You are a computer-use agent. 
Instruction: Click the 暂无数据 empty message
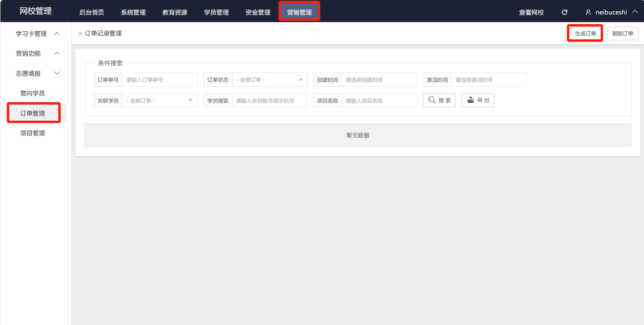pos(358,135)
